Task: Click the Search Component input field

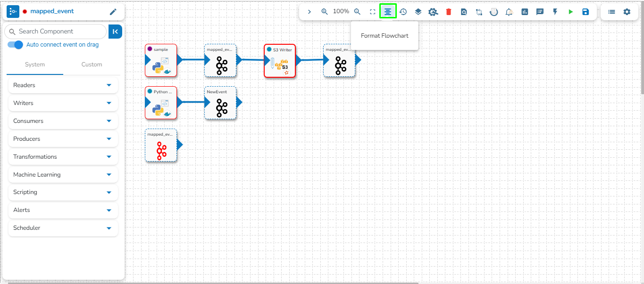Action: pyautogui.click(x=56, y=32)
